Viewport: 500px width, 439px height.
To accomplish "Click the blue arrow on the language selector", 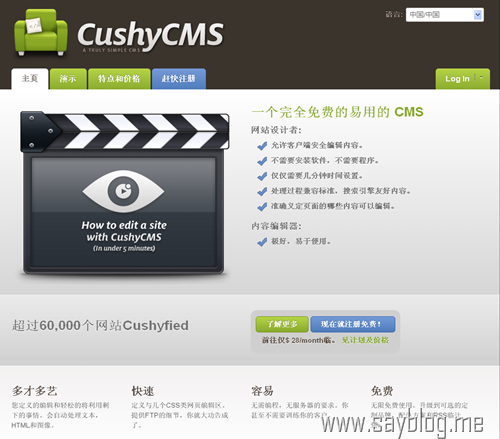I will point(478,15).
